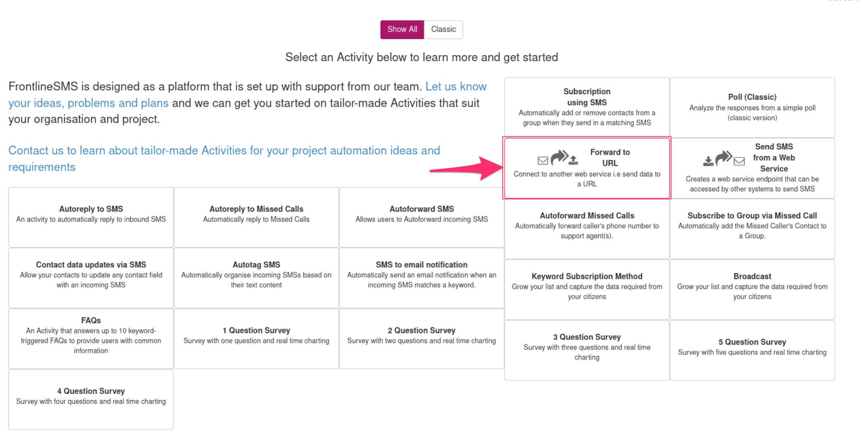This screenshot has width=868, height=440.
Task: Click the forward arrows in Send SMS from Web Service
Action: click(724, 158)
